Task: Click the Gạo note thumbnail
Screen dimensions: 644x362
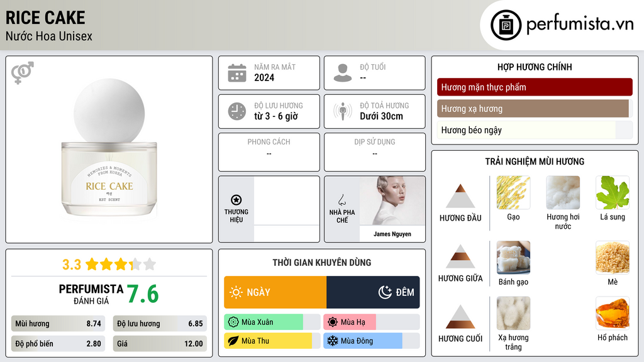Action: [513, 192]
